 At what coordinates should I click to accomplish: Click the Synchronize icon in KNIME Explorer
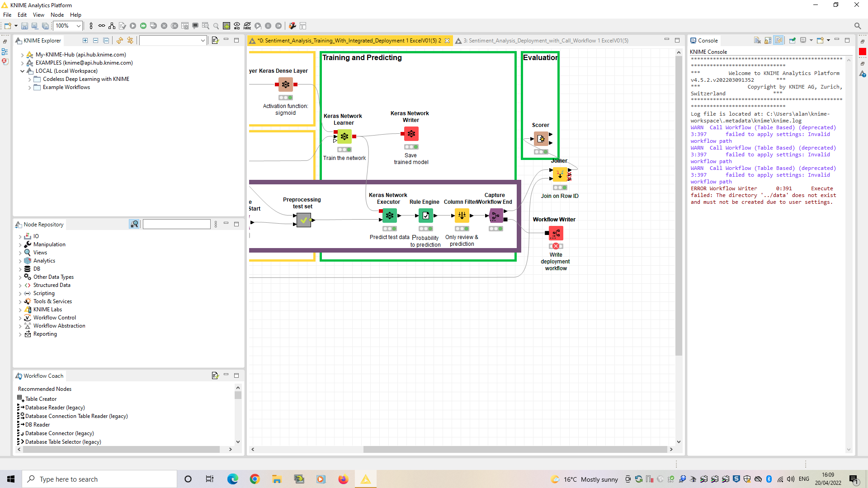pos(120,41)
